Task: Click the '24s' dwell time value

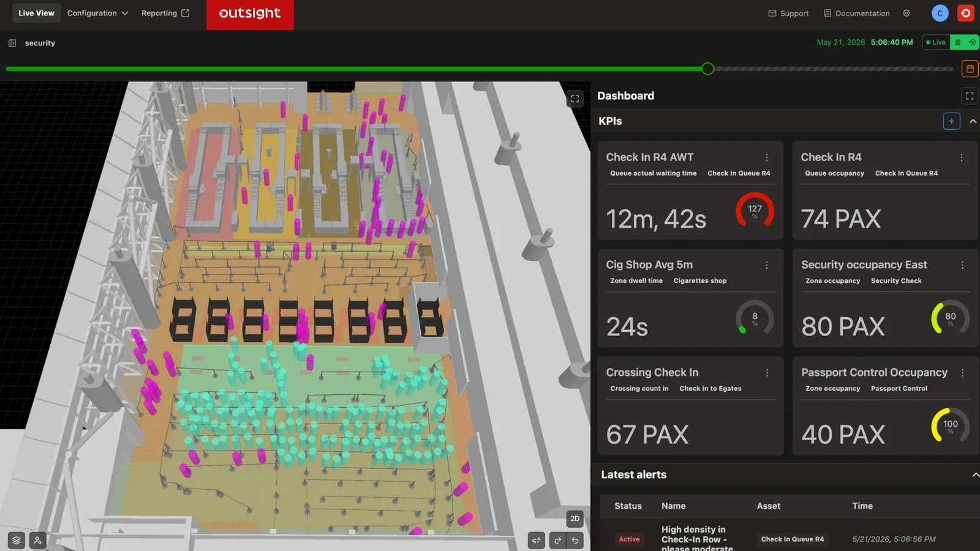Action: coord(627,327)
